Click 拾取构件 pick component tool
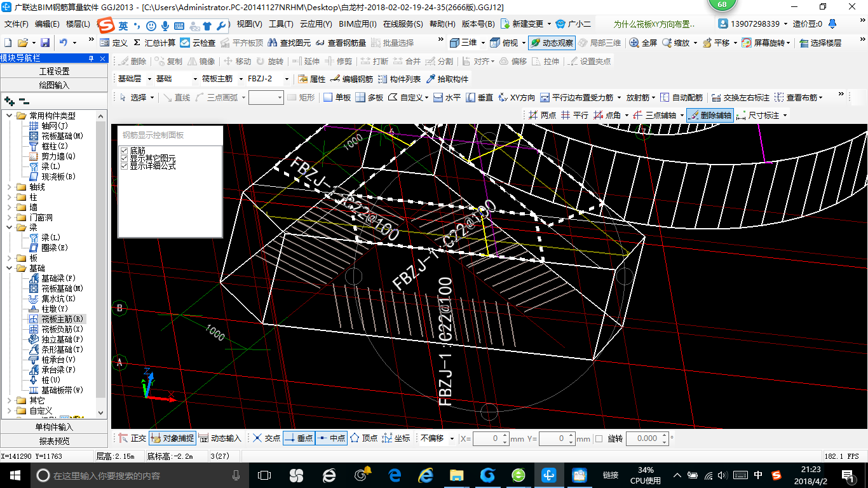Image resolution: width=868 pixels, height=488 pixels. point(447,79)
